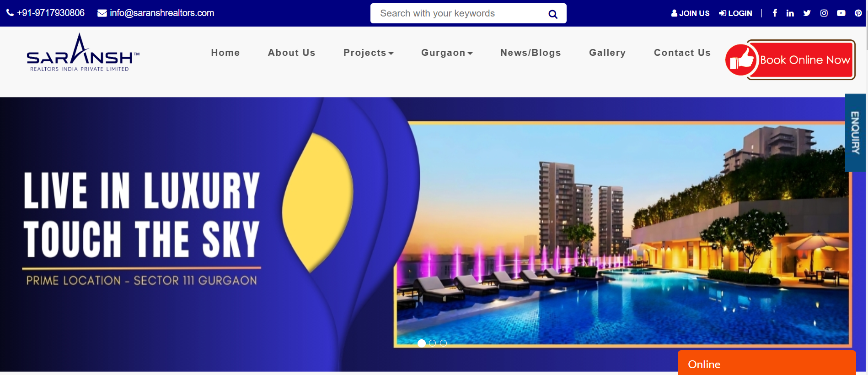The width and height of the screenshot is (868, 375).
Task: Click the Book Online Now button
Action: tap(801, 60)
